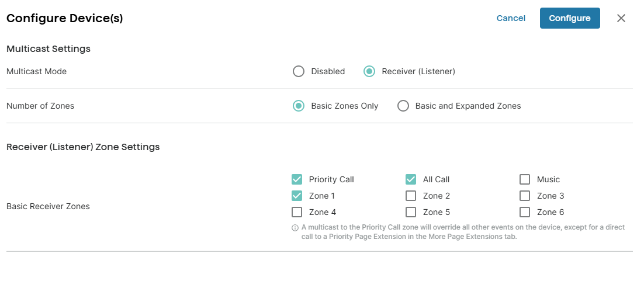Uncheck the All Call checkbox
Viewport: 644px width, 288px height.
(x=411, y=179)
